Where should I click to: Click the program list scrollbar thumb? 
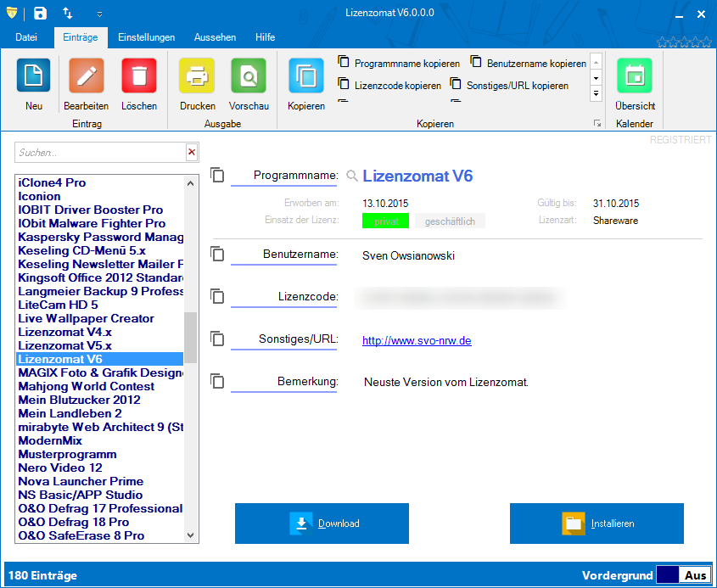pos(191,338)
